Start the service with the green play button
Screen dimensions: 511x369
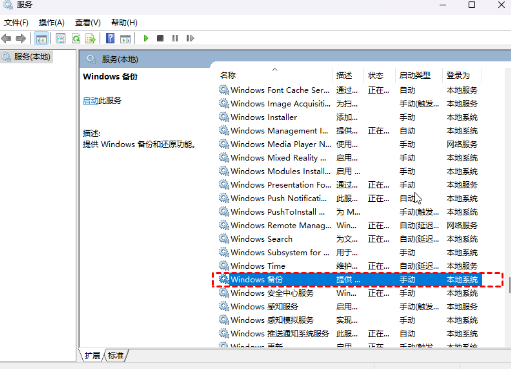pyautogui.click(x=146, y=38)
